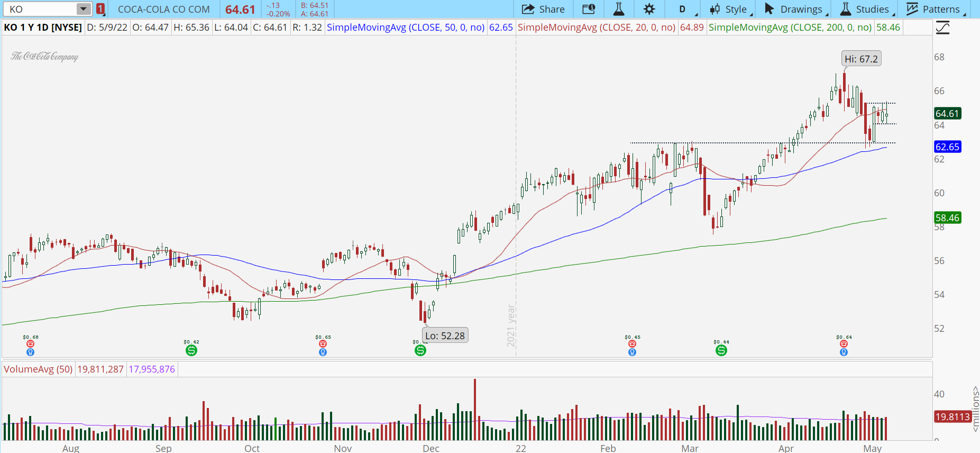Click the high price H: 65.36

pyautogui.click(x=191, y=27)
